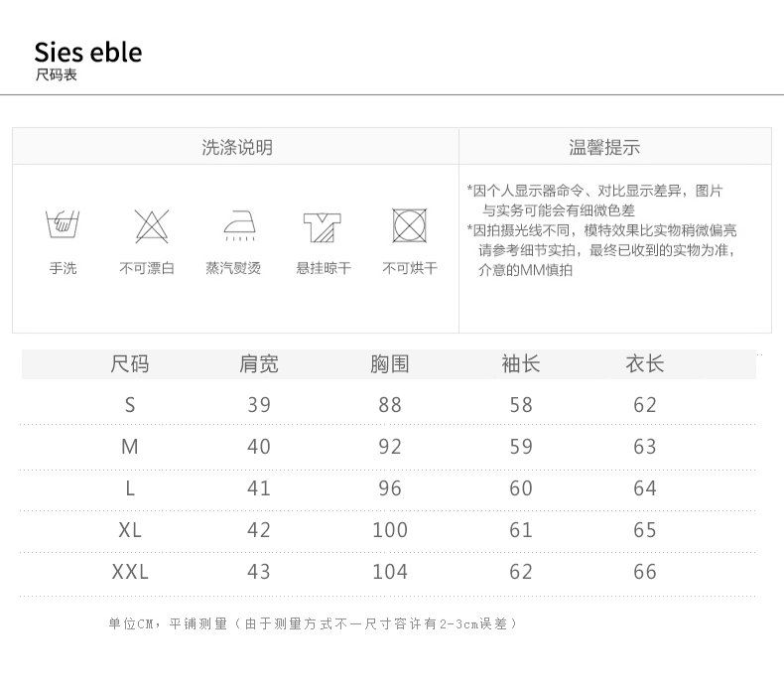Select the 洗涤说明 header
The height and width of the screenshot is (687, 784).
(237, 148)
